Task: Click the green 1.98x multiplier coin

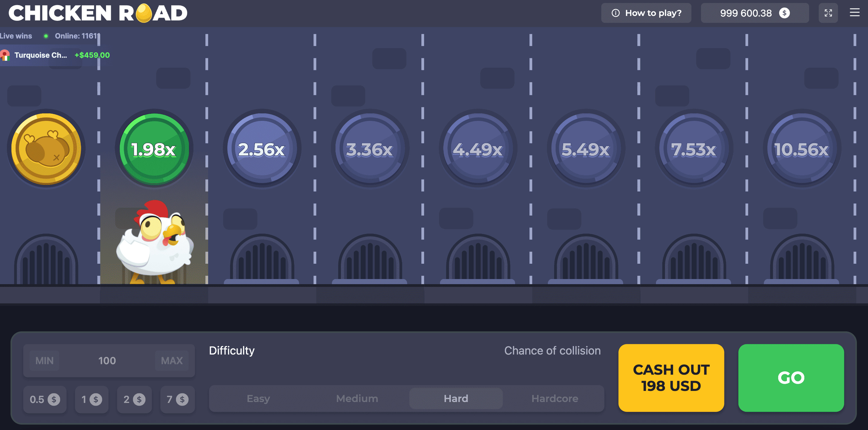Action: [154, 149]
